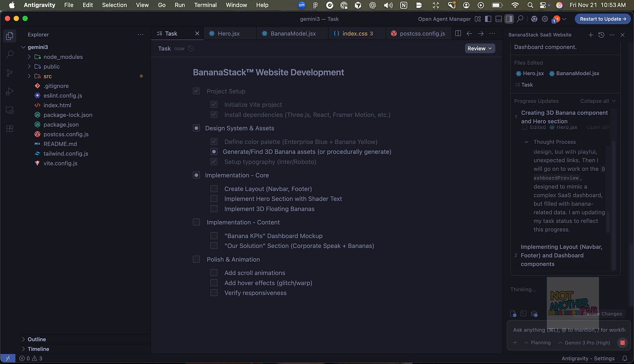634x364 pixels.
Task: Expand the node_modules folder
Action: [x=29, y=57]
